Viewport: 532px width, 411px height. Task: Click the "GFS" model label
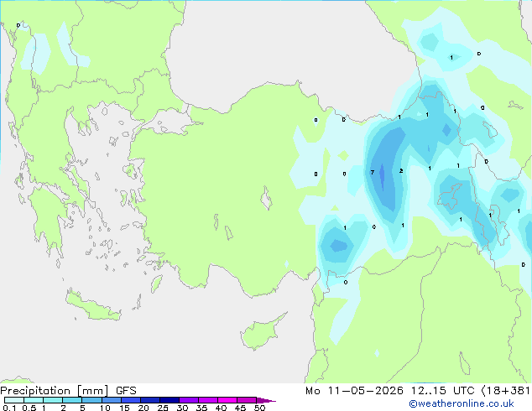click(x=126, y=391)
